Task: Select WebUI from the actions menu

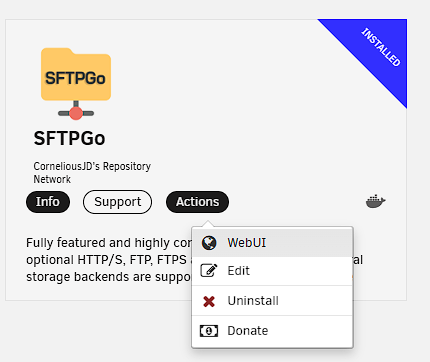Action: (272, 243)
